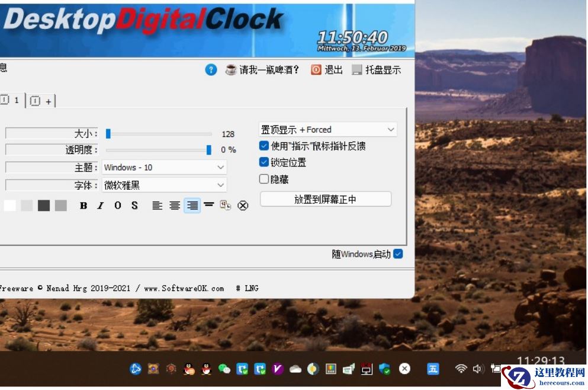Click the 放置到屏幕正中 center button

click(x=326, y=199)
